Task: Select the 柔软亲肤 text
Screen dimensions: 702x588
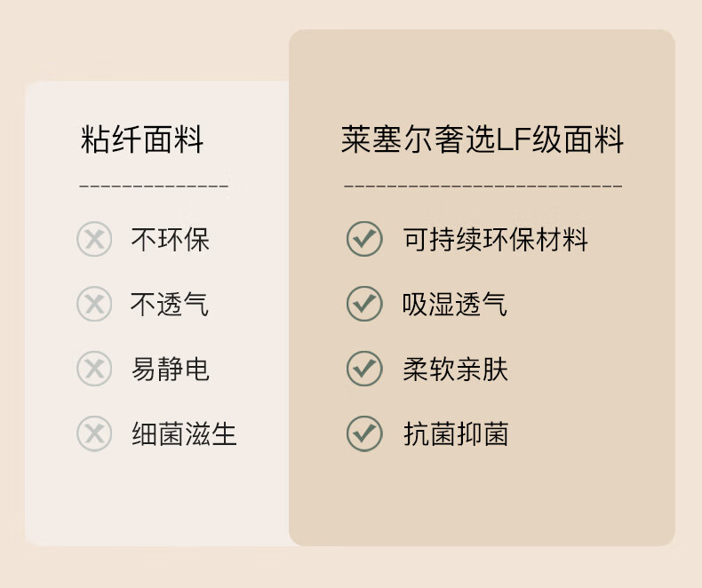Action: (x=455, y=369)
